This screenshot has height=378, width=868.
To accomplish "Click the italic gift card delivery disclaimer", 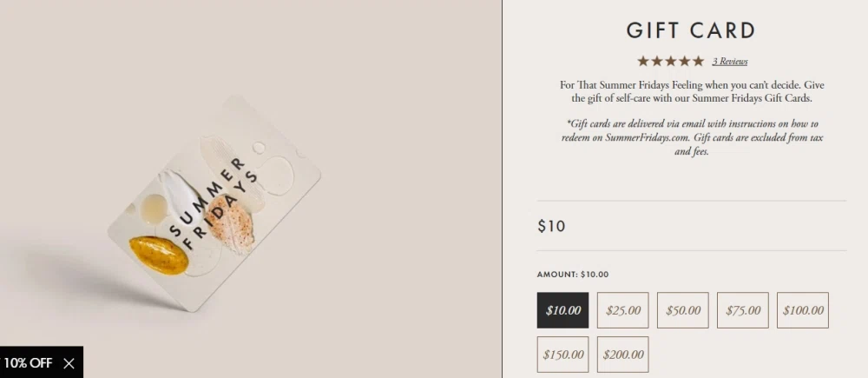I will click(x=692, y=137).
